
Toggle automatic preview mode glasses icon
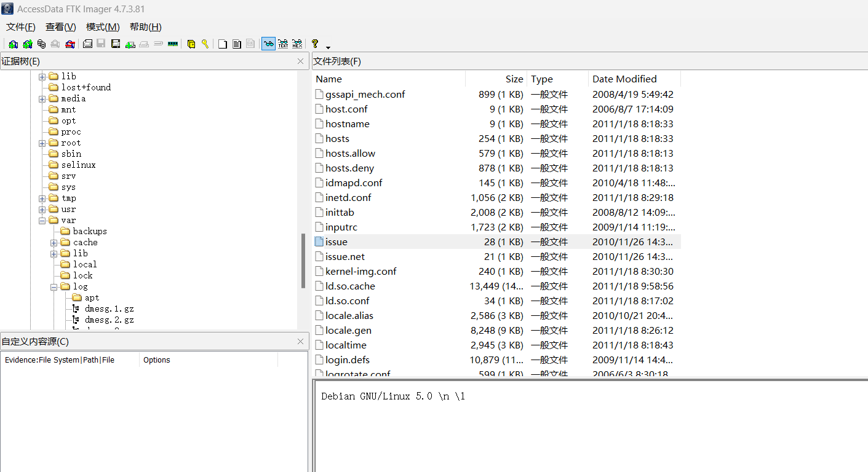268,44
